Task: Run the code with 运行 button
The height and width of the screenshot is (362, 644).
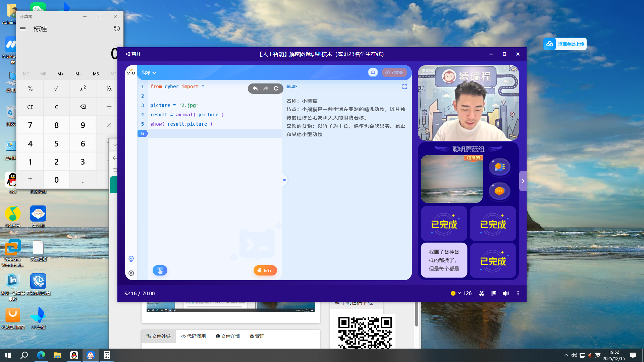Action: click(x=265, y=270)
